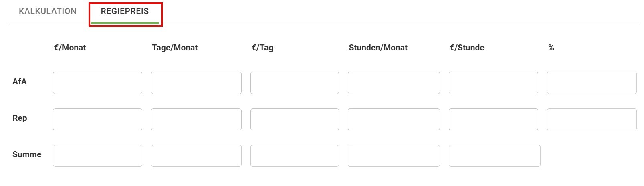Focus the Summe Tage/Monat field
This screenshot has width=644, height=186.
coord(196,156)
